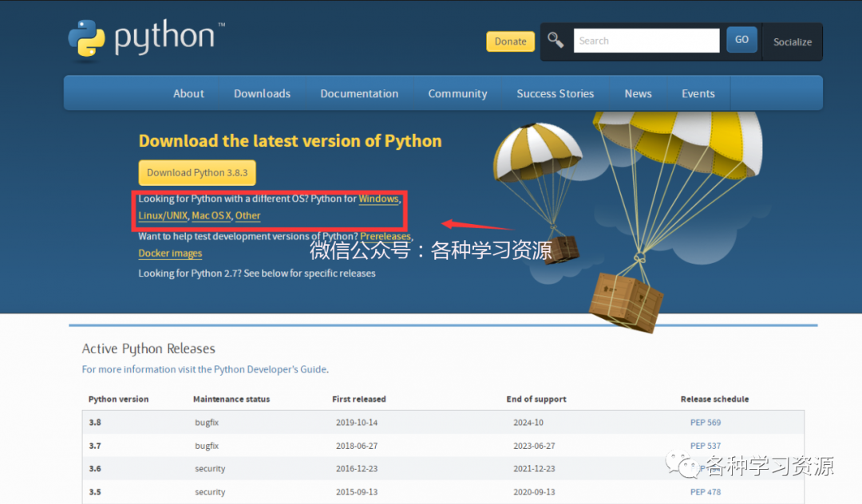This screenshot has width=862, height=504.
Task: Open the PEP 537 release schedule
Action: [706, 446]
